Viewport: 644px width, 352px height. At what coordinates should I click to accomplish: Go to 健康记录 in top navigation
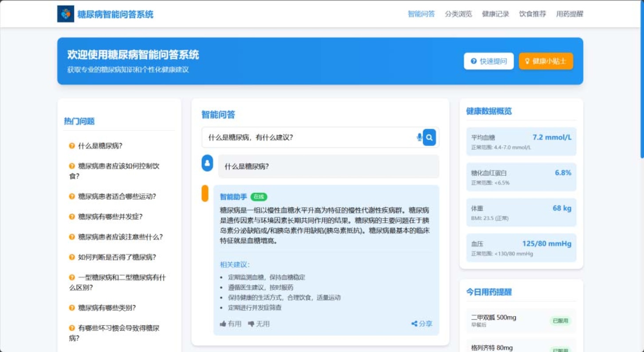[x=495, y=14]
